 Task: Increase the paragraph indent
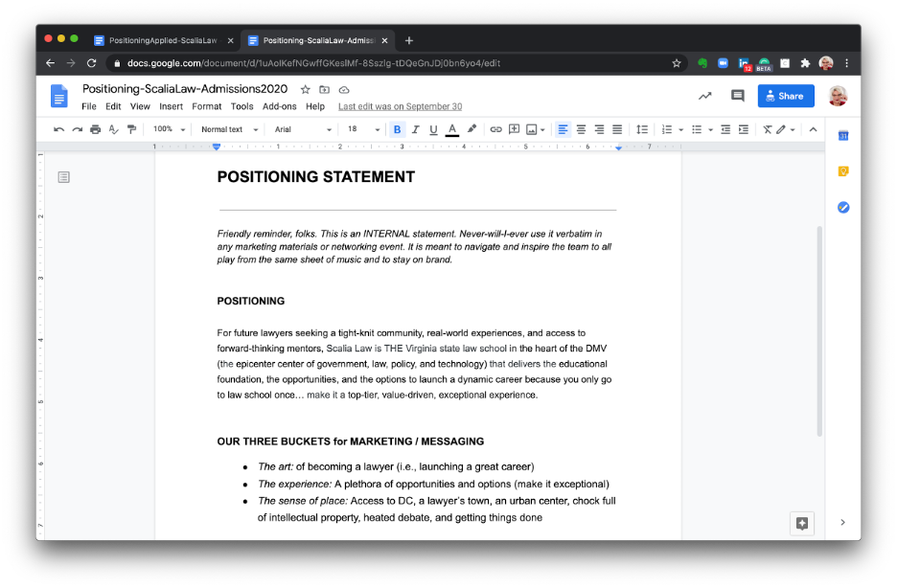click(x=744, y=129)
